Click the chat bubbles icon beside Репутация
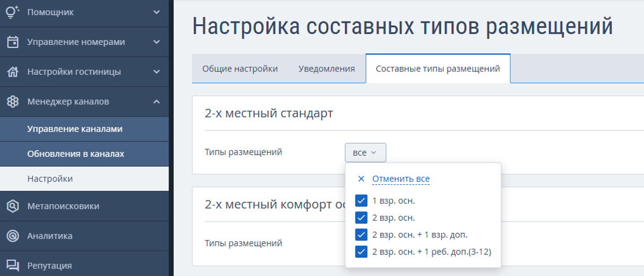This screenshot has height=276, width=644. click(x=13, y=266)
